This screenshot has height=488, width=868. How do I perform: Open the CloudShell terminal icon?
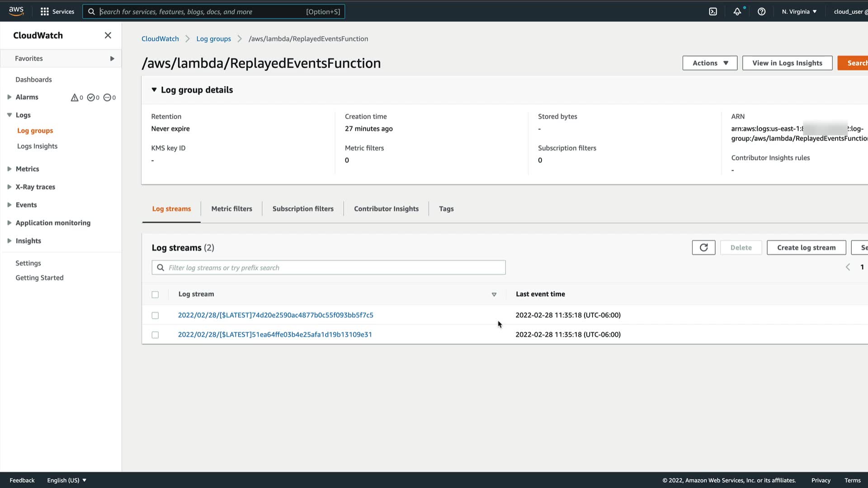click(713, 12)
